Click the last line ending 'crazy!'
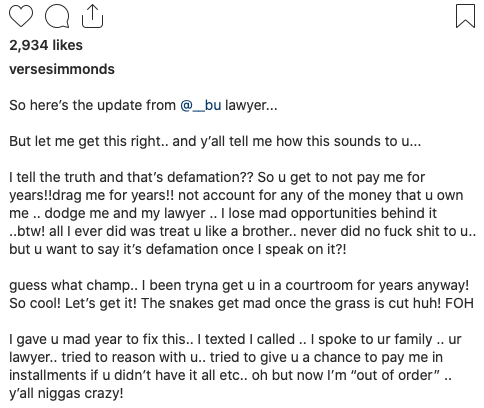The width and height of the screenshot is (484, 408). 66,393
